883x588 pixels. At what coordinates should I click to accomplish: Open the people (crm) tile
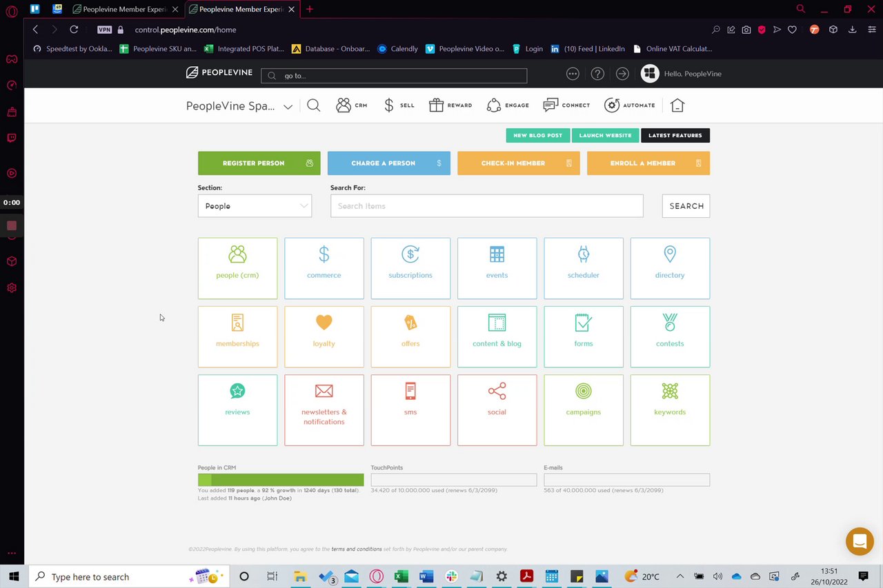tap(237, 268)
